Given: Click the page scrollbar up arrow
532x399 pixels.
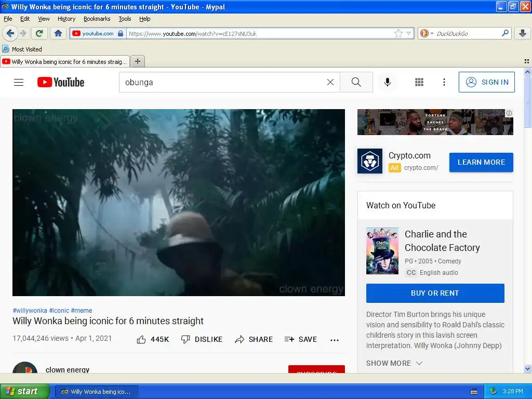Looking at the screenshot, I should coord(527,72).
